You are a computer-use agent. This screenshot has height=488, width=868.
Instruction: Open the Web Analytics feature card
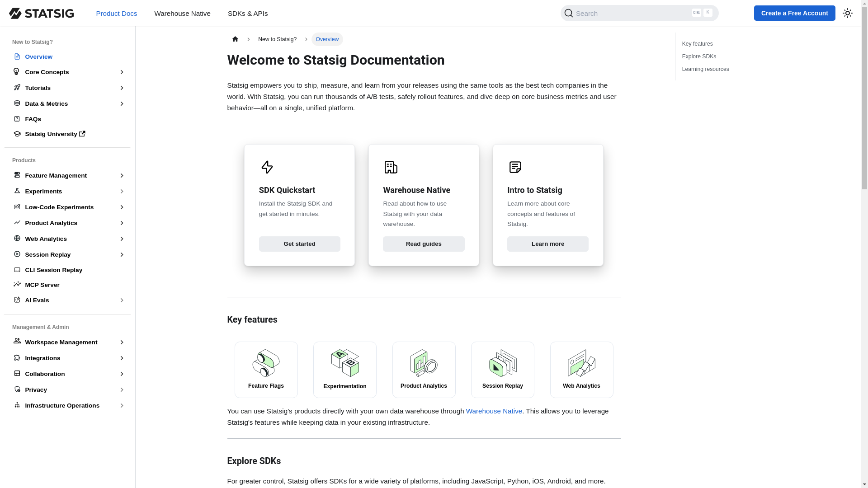tap(581, 370)
